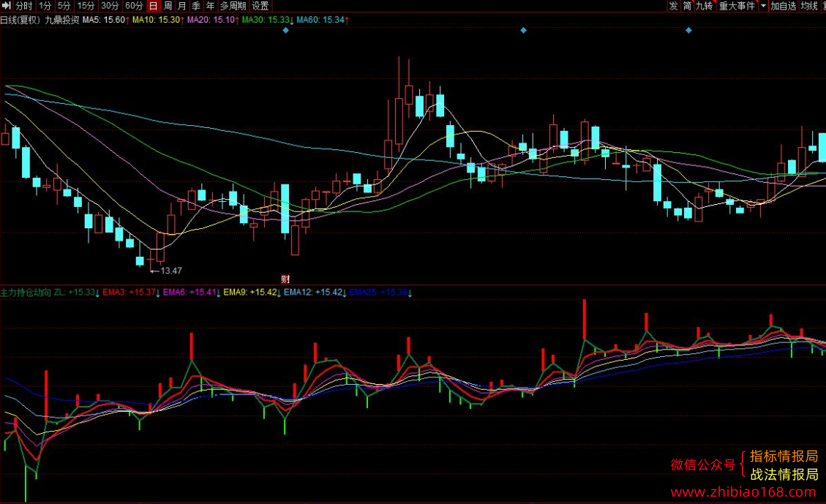Select the 60分 period tab
The width and height of the screenshot is (826, 504).
pyautogui.click(x=134, y=6)
